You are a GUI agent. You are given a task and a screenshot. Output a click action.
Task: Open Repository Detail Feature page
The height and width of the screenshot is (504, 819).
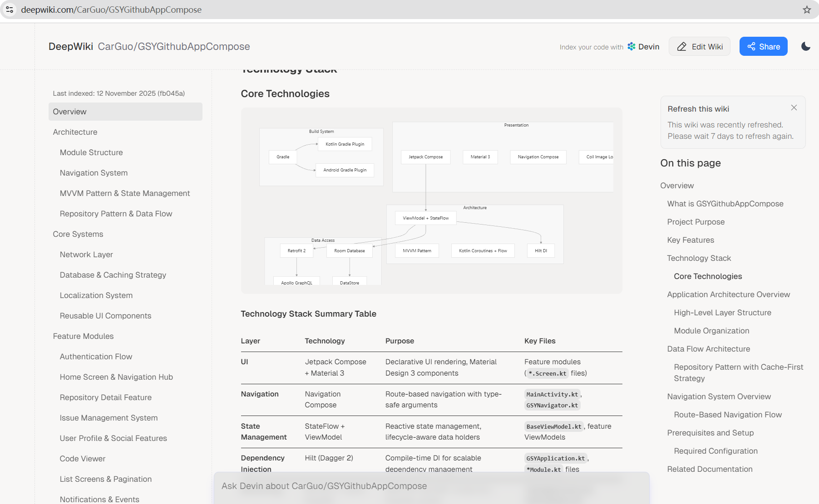tap(106, 397)
